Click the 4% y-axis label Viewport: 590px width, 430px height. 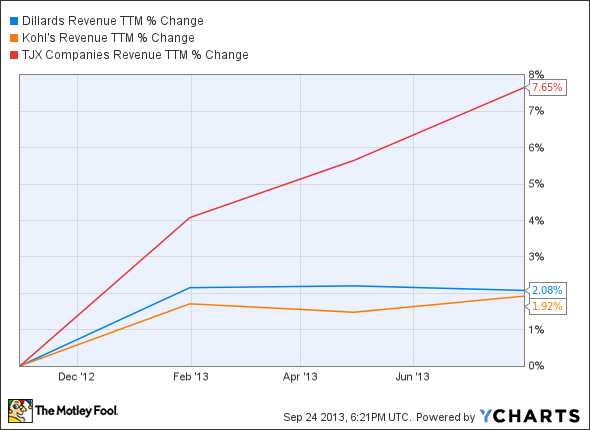(x=536, y=221)
